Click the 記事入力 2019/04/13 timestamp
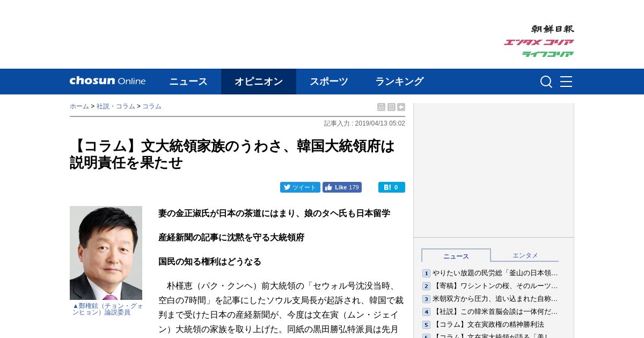Image resolution: width=644 pixels, height=338 pixels. click(364, 123)
